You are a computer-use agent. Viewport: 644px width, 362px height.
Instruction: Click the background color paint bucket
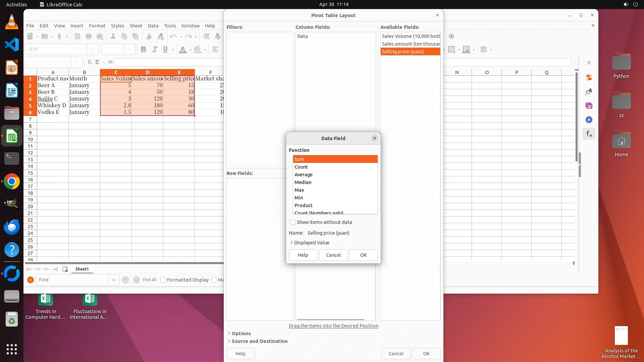click(x=198, y=50)
